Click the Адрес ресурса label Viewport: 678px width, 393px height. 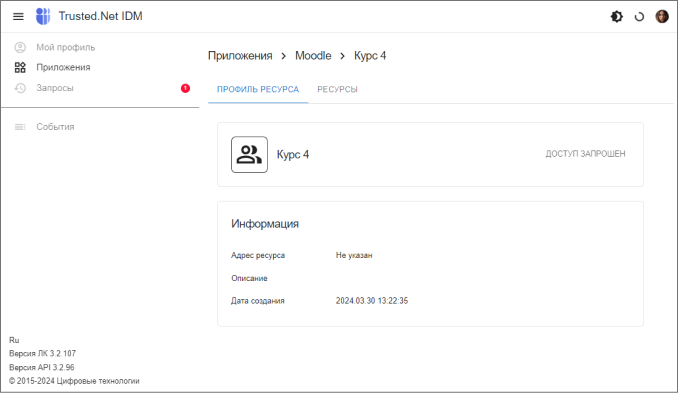tap(258, 256)
